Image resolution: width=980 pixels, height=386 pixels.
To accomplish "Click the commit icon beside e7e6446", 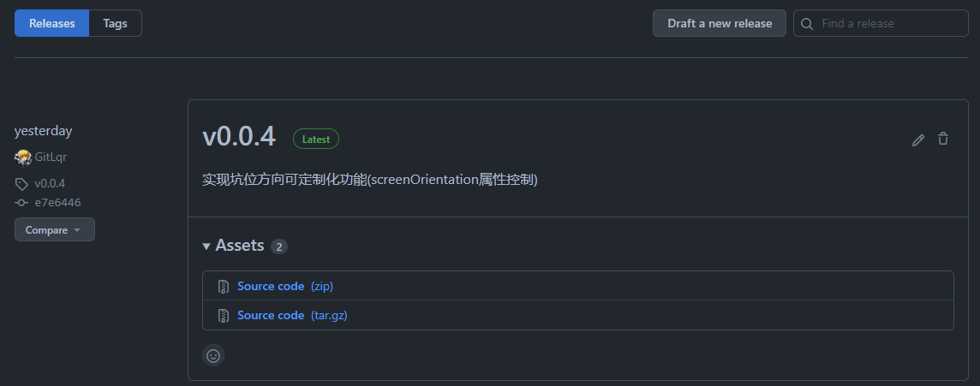I will [22, 202].
